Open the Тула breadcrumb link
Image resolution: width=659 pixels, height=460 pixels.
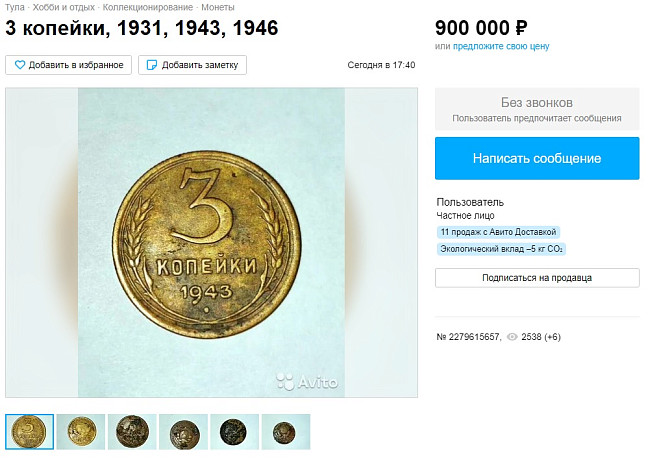(x=15, y=7)
